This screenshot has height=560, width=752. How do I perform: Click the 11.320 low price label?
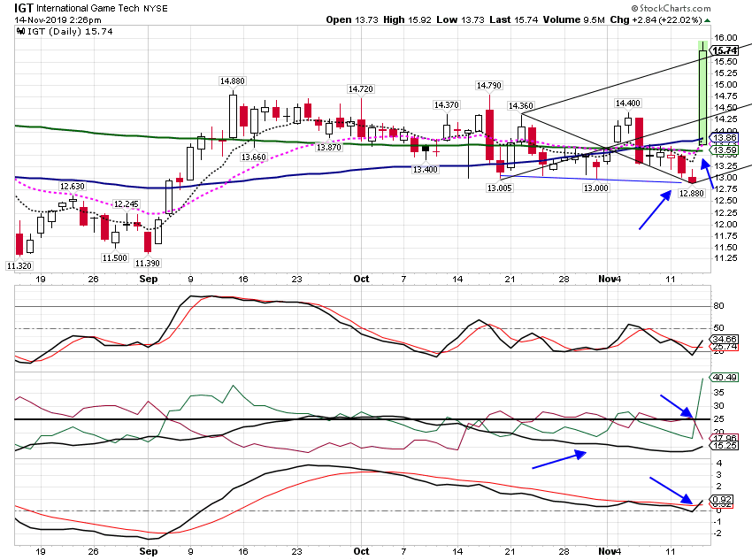[19, 265]
